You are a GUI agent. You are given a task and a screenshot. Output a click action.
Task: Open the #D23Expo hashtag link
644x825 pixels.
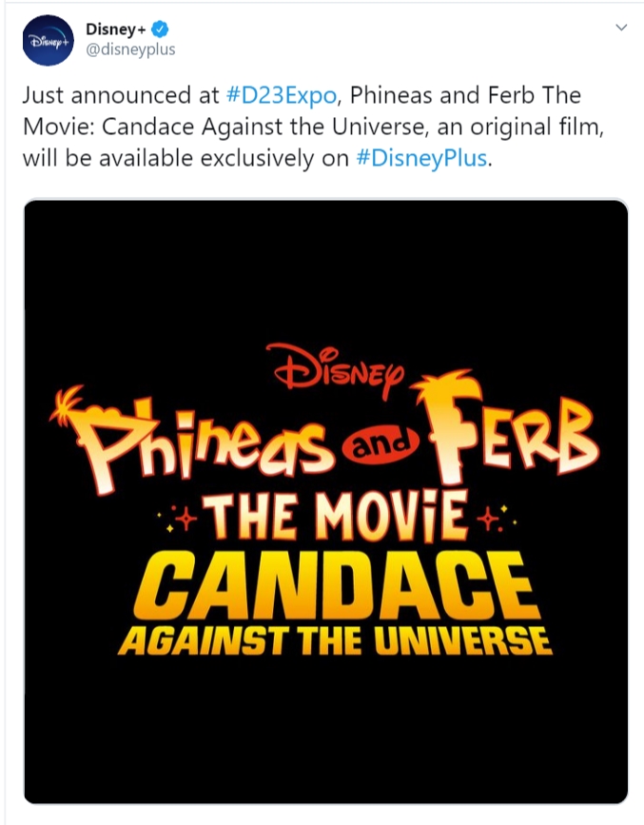[283, 97]
